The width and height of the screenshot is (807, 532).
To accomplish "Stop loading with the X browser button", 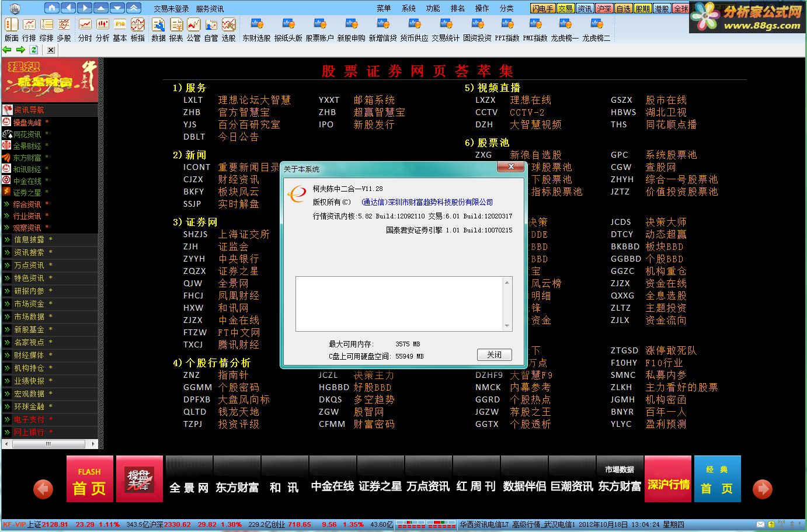I will [x=51, y=50].
